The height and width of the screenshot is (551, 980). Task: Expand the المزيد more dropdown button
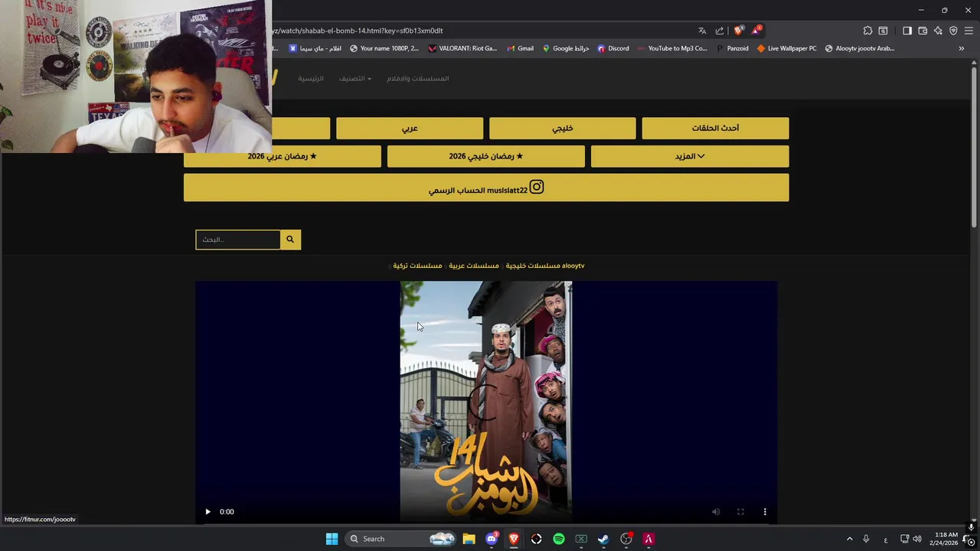coord(690,156)
